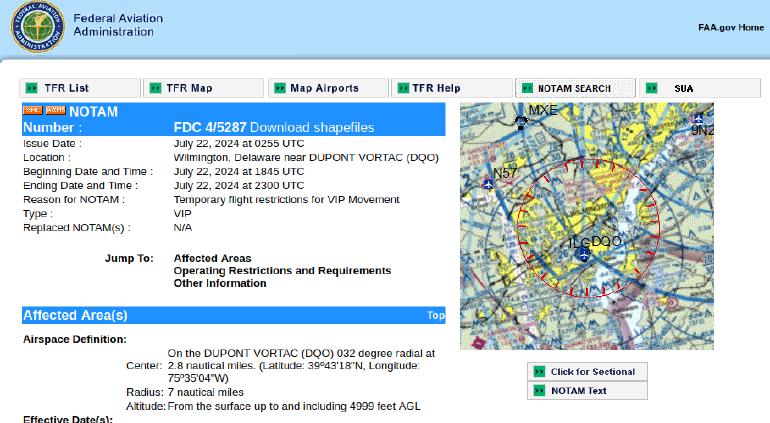Jump to Affected Areas section

212,258
